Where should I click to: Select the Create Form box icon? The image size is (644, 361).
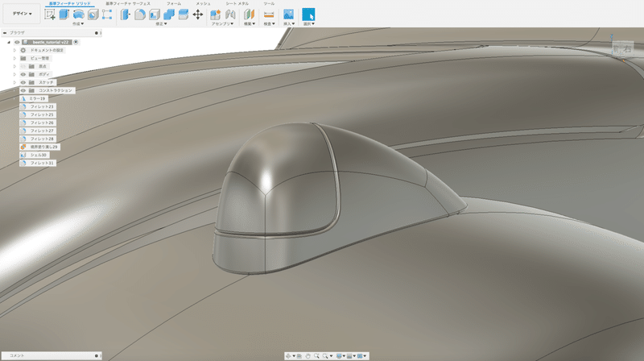pos(107,15)
